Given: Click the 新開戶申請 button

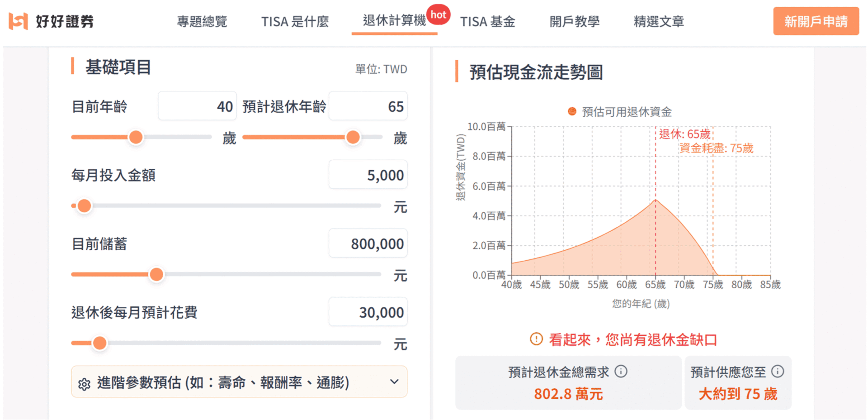Looking at the screenshot, I should pos(816,20).
